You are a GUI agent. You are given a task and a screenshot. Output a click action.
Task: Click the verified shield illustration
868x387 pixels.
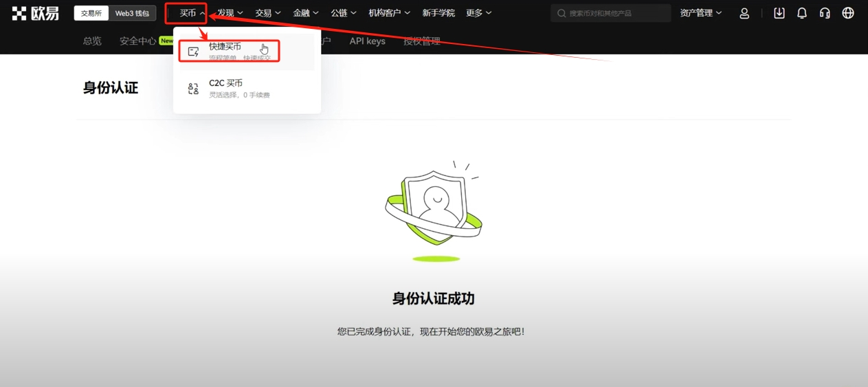pyautogui.click(x=434, y=211)
